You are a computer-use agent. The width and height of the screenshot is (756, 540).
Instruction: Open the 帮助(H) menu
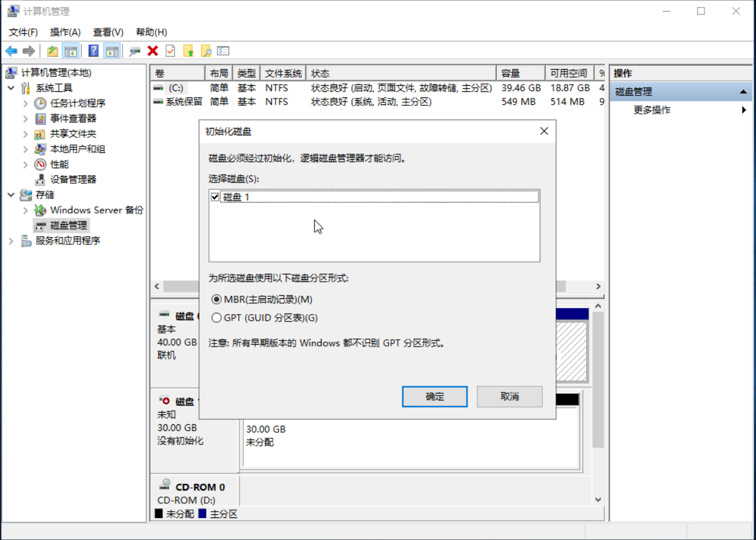tap(151, 32)
